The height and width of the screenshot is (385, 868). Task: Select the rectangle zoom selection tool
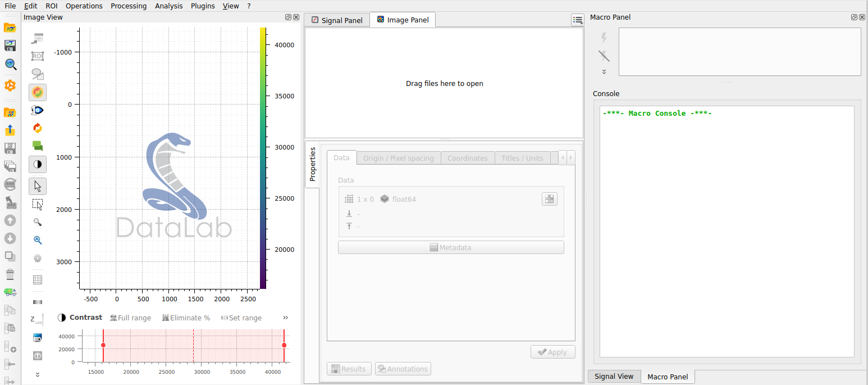point(38,204)
